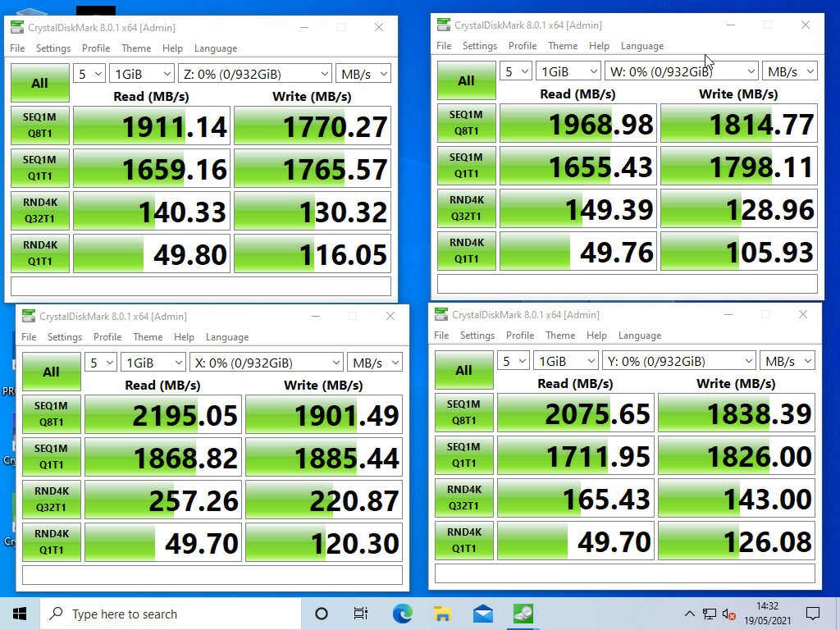Click the muted volume tray icon

(728, 614)
